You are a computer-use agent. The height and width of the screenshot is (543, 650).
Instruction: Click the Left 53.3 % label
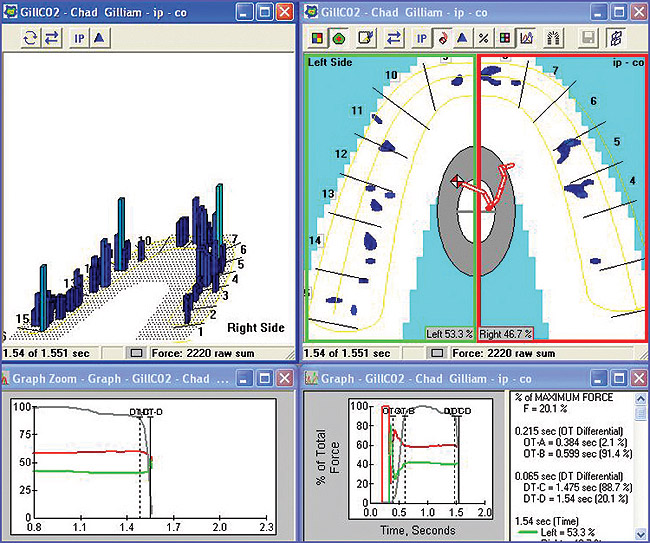pyautogui.click(x=449, y=334)
